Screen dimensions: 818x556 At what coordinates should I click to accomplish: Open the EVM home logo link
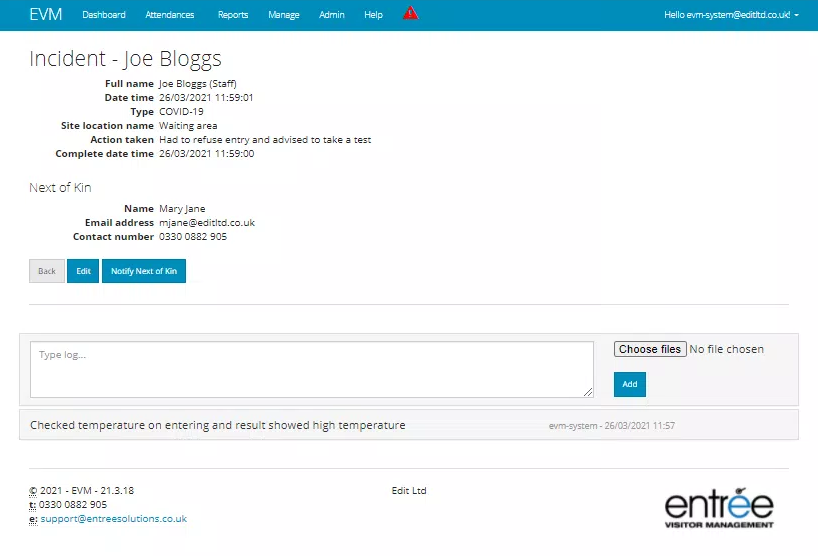coord(45,14)
